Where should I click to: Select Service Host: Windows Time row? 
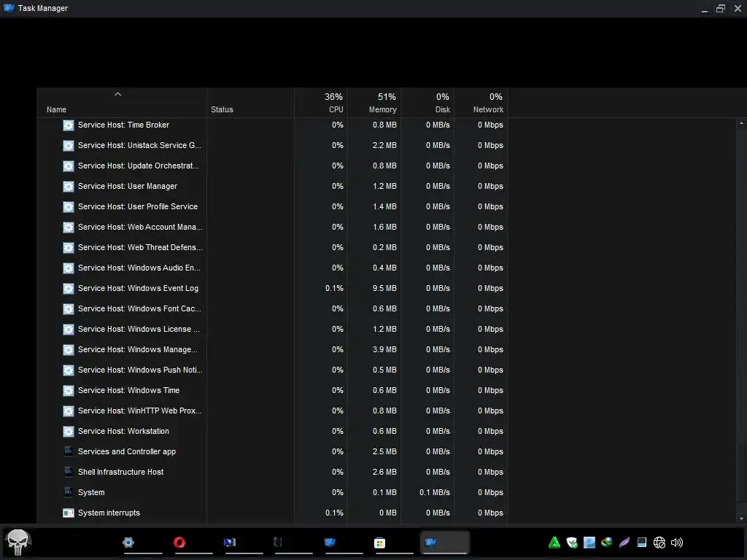pyautogui.click(x=272, y=391)
